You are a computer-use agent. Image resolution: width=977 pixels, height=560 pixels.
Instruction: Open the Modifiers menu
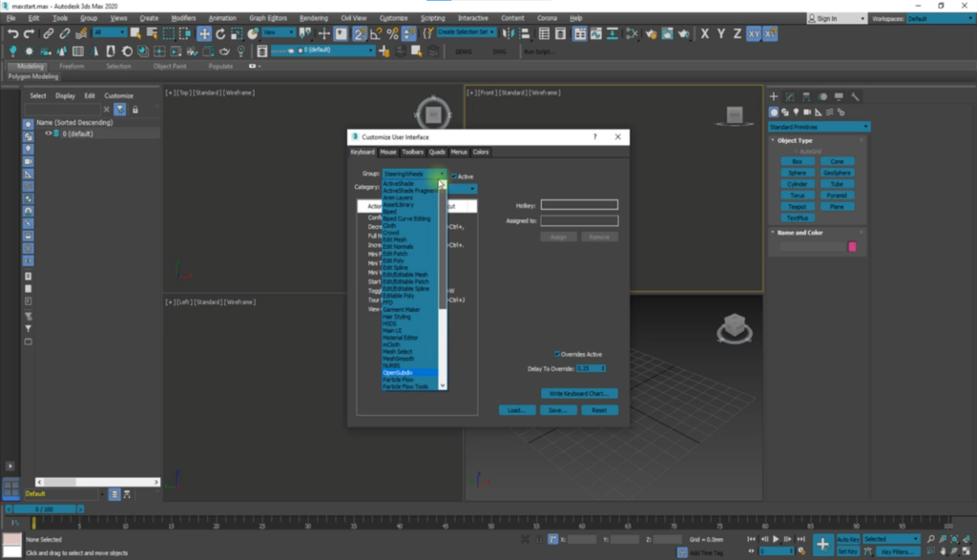pos(183,18)
